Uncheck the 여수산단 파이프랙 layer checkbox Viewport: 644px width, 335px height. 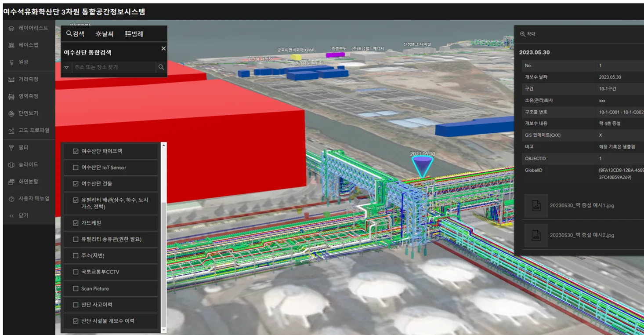(76, 151)
